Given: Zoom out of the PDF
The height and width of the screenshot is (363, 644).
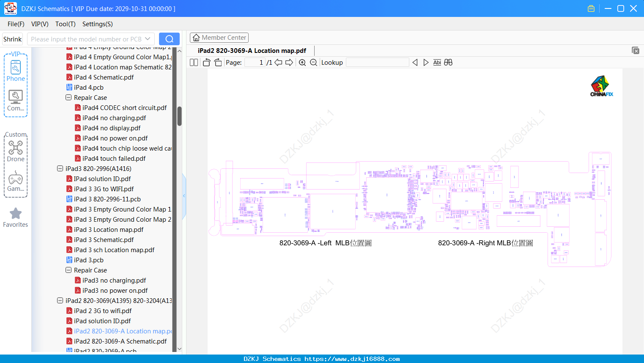Looking at the screenshot, I should coord(313,63).
